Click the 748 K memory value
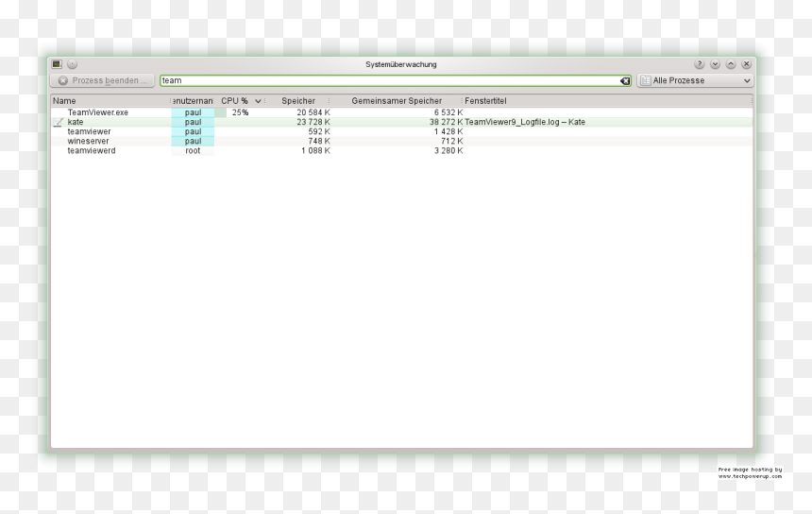 click(x=319, y=141)
